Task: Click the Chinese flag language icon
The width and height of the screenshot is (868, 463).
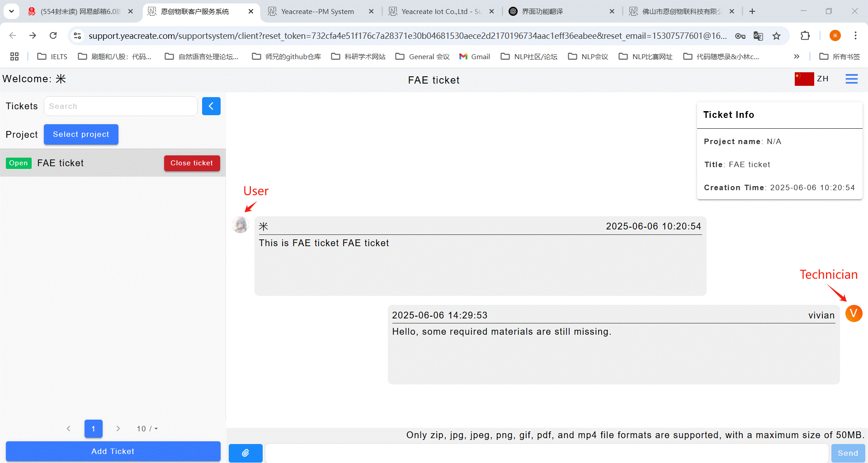Action: 804,79
